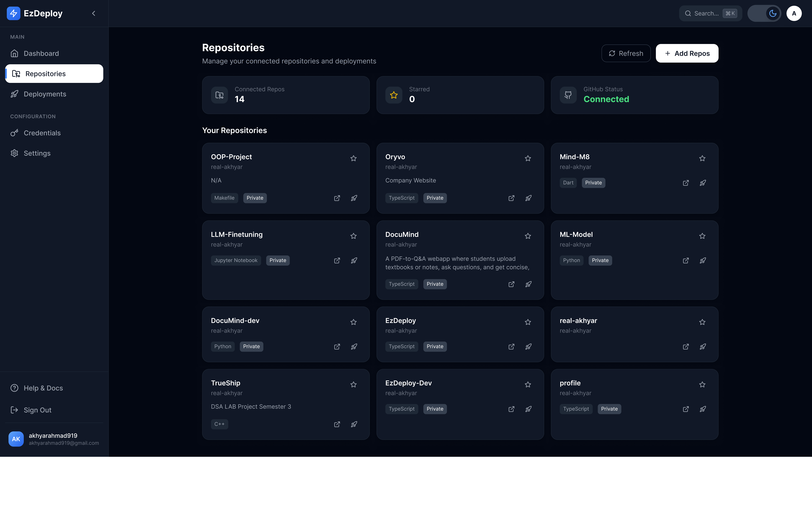
Task: Open Credentials via the key icon
Action: (14, 133)
